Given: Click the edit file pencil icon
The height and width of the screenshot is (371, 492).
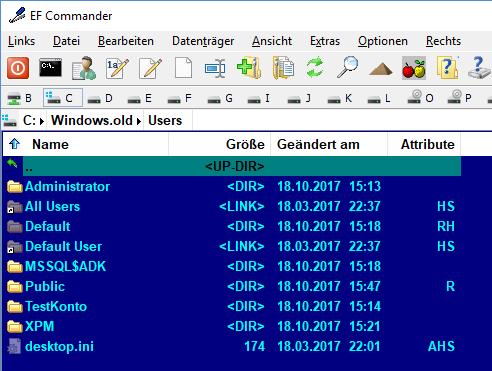Looking at the screenshot, I should coord(150,68).
